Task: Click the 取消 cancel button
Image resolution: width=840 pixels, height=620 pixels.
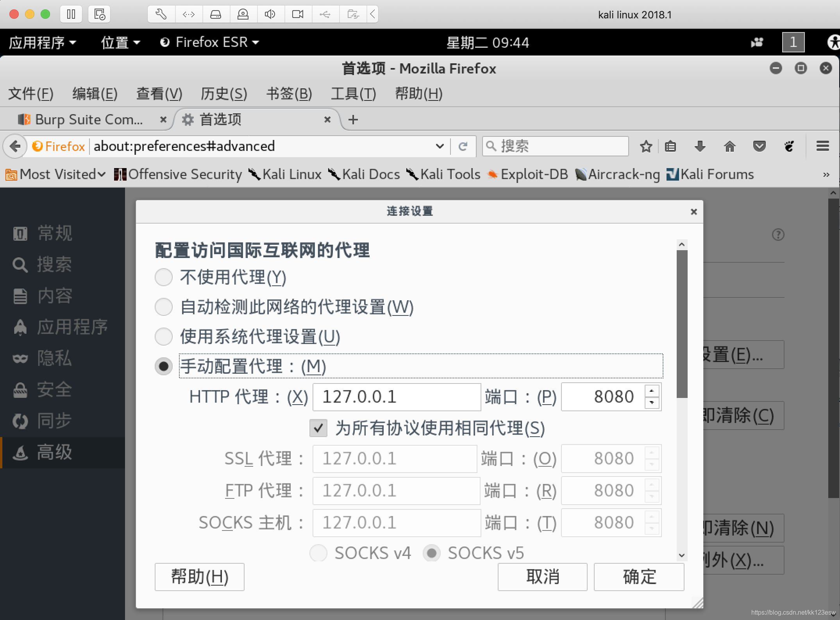Action: pos(542,577)
